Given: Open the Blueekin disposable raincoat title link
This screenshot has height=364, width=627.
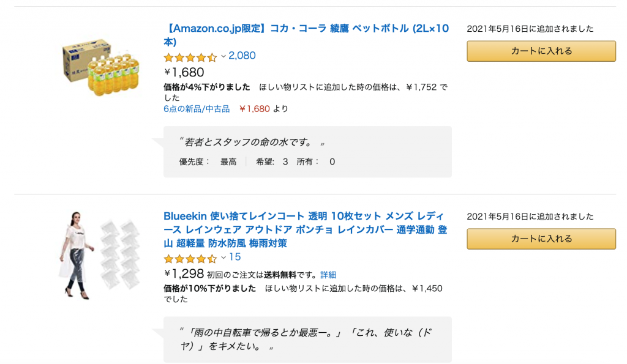Looking at the screenshot, I should pos(305,230).
